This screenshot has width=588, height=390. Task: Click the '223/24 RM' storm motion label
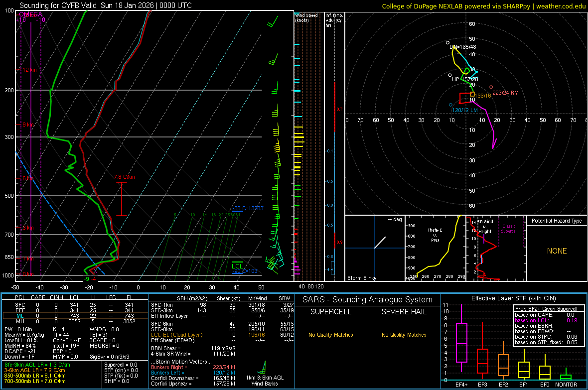[x=505, y=93]
